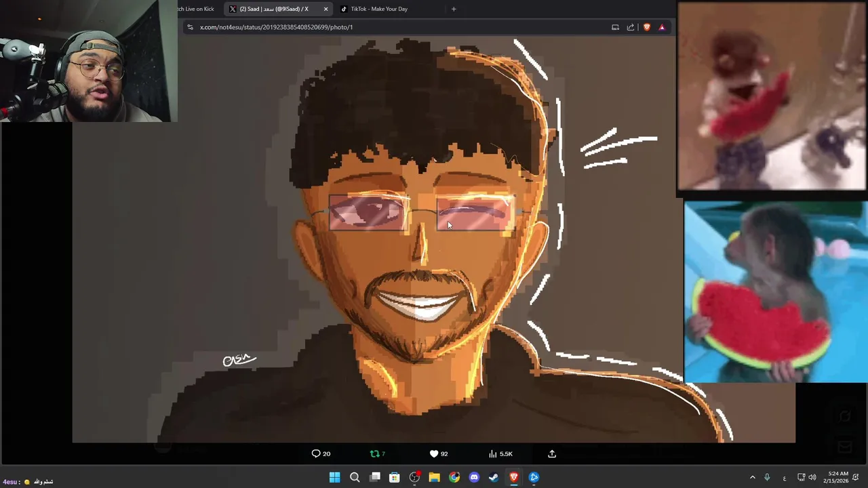Viewport: 868px width, 488px height.
Task: Click the reply comment icon with 20
Action: [316, 453]
